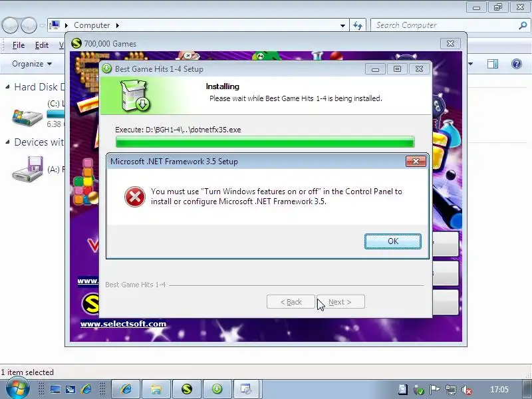The image size is (532, 399).
Task: Click the taskbar clock showing 17:05
Action: pyautogui.click(x=499, y=390)
